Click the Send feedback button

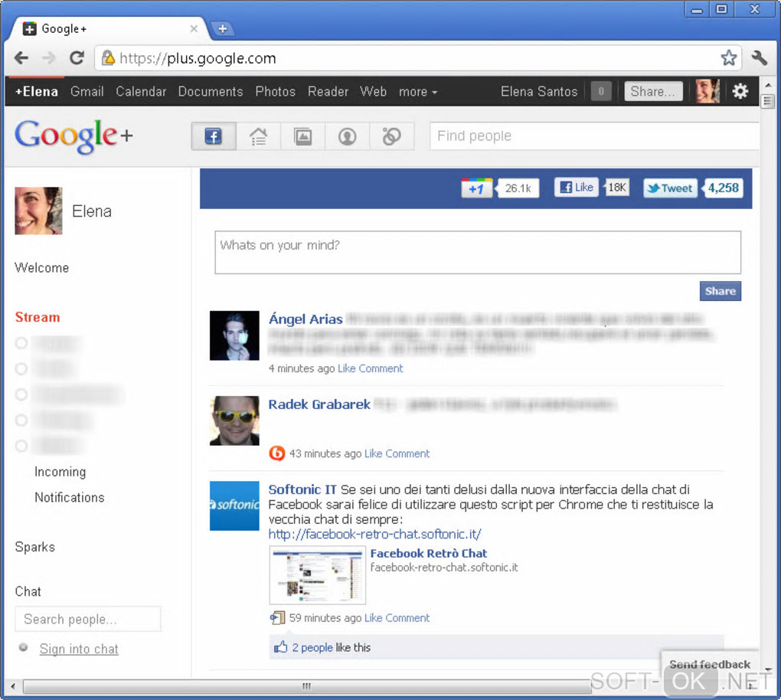710,664
